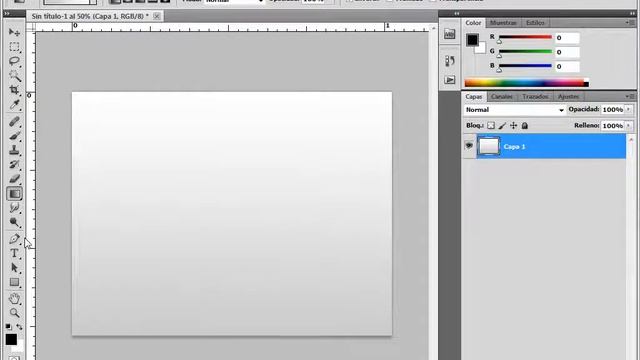This screenshot has width=640, height=360.
Task: Toggle lock all padlock icon
Action: coord(525,126)
